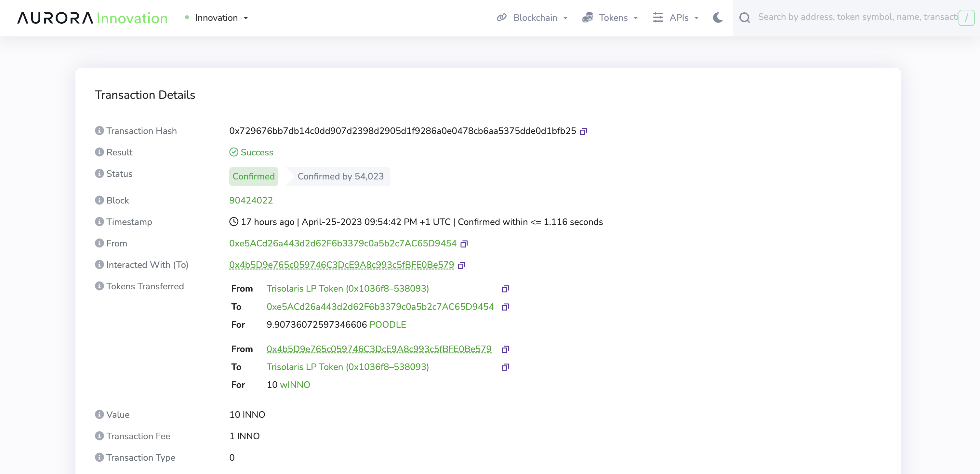The height and width of the screenshot is (474, 980).
Task: Copy the Interacted With address
Action: (461, 265)
